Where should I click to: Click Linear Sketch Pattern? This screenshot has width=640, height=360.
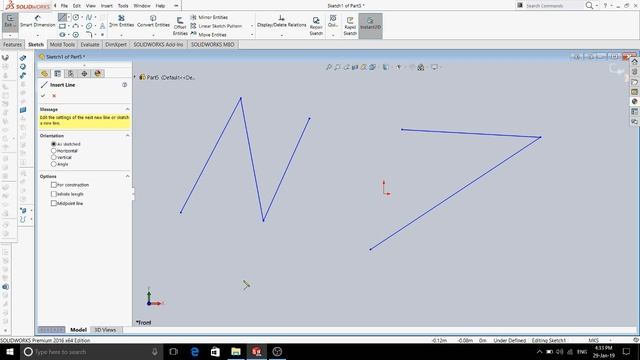coord(216,26)
